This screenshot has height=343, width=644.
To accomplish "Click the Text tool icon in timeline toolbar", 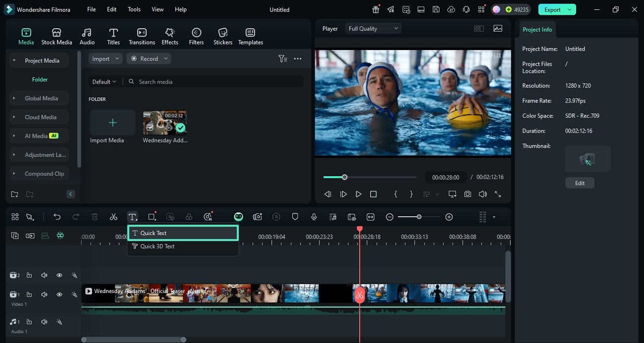I will 132,217.
